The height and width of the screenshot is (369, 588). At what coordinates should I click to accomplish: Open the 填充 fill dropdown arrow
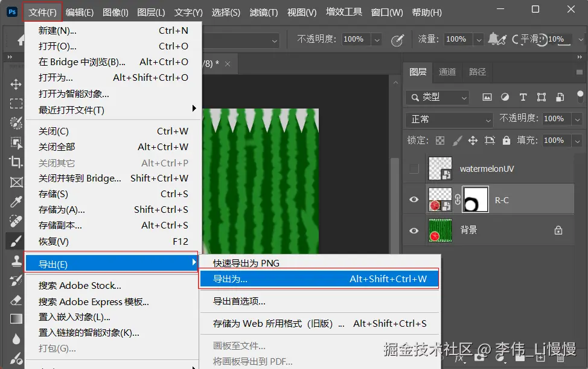pyautogui.click(x=578, y=141)
